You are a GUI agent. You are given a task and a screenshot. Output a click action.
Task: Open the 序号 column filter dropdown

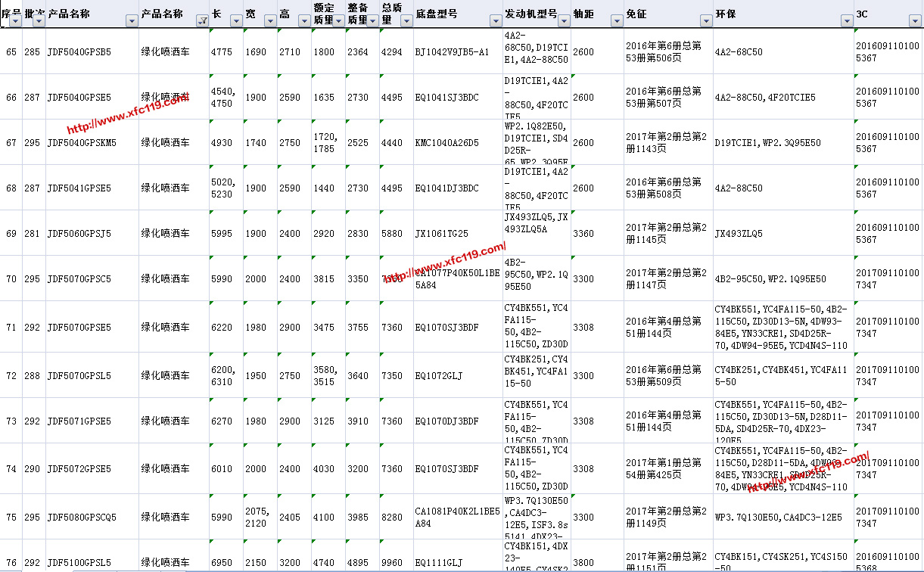tap(15, 21)
